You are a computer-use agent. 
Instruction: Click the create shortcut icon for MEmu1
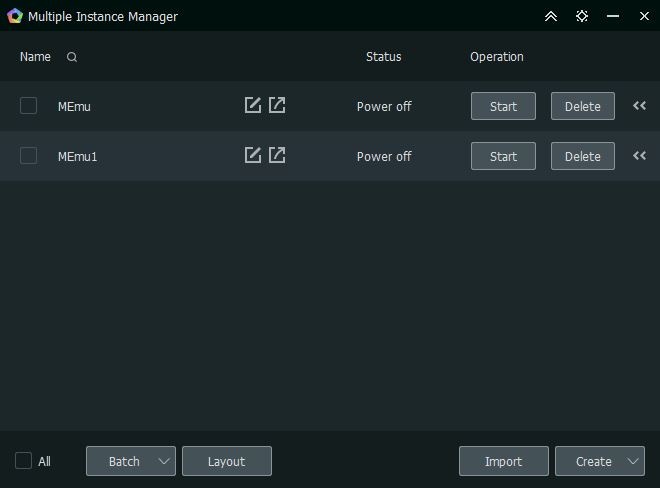point(277,155)
